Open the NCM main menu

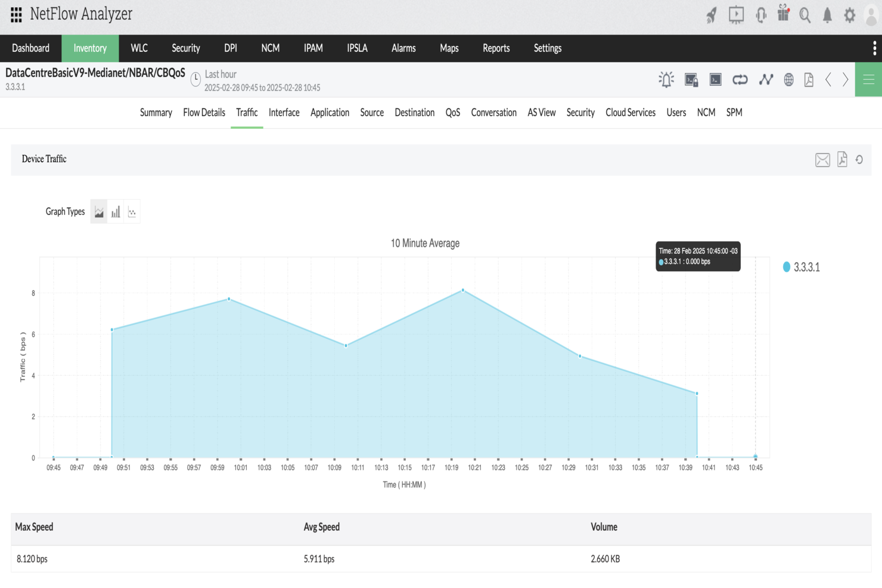271,48
